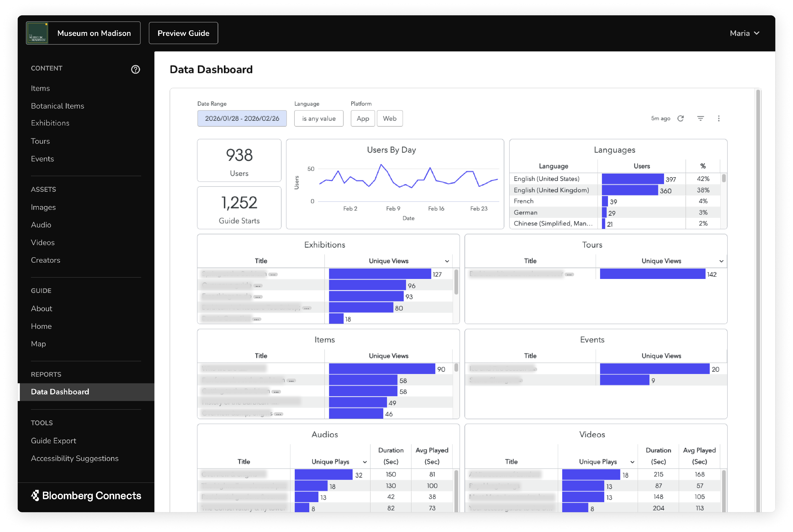Click the Preview Guide button
793x532 pixels.
[x=183, y=33]
